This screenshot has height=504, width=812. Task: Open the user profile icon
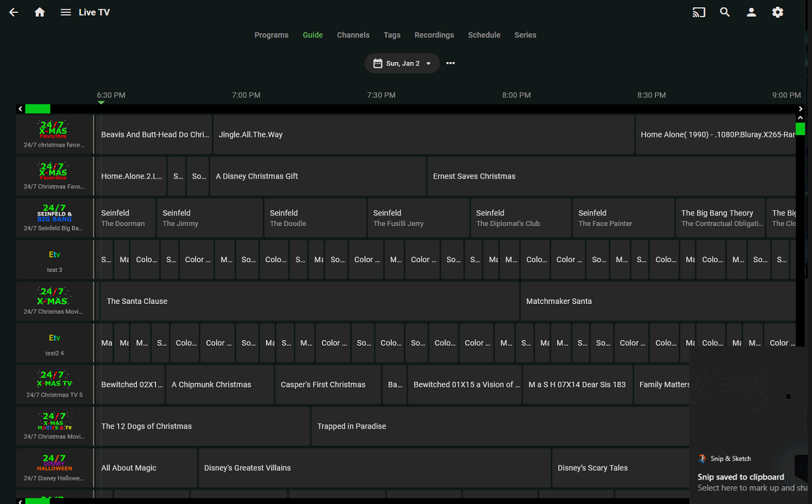coord(751,12)
